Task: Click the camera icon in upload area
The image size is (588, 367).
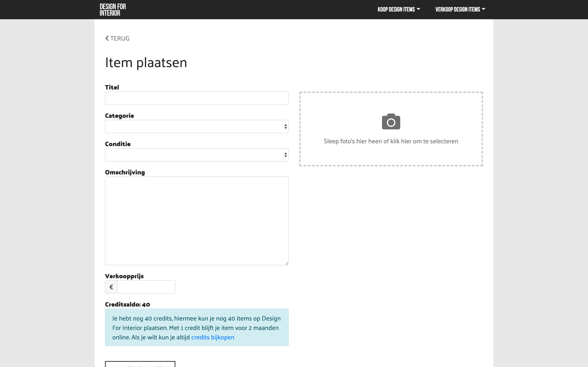Action: pos(391,121)
